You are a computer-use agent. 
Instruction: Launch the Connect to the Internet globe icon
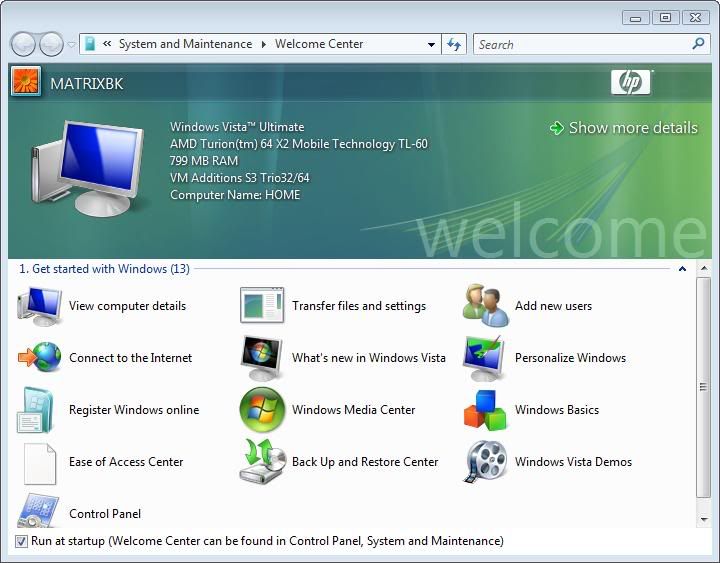click(40, 358)
